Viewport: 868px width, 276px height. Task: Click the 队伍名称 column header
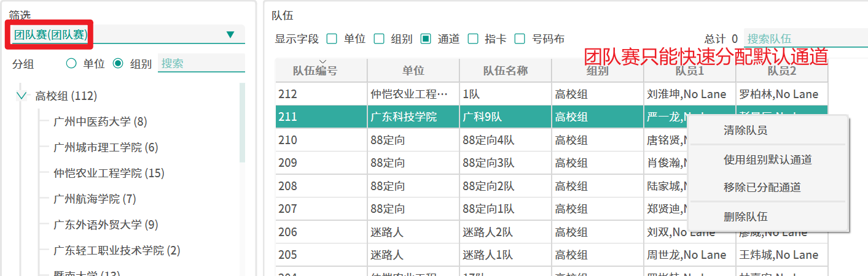point(505,71)
